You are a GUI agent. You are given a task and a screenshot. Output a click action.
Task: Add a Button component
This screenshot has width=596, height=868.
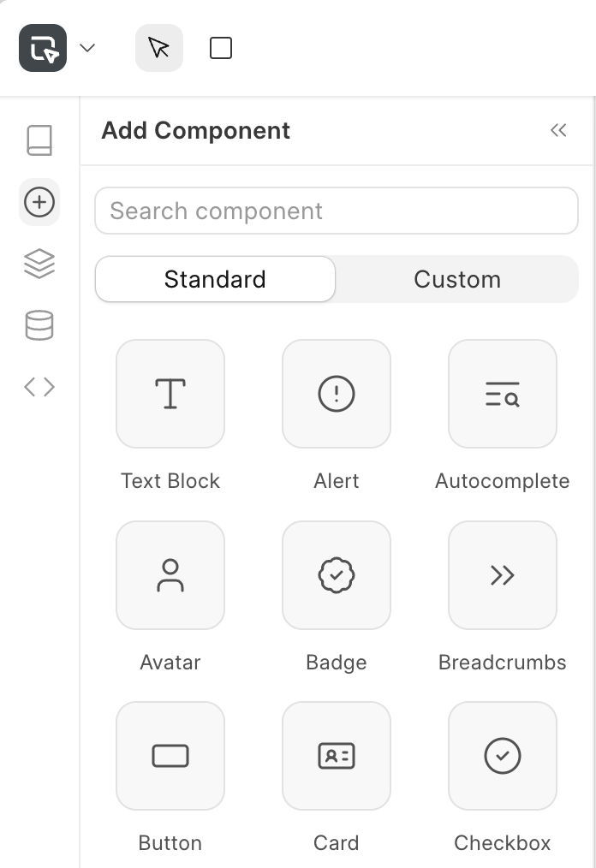(x=170, y=756)
